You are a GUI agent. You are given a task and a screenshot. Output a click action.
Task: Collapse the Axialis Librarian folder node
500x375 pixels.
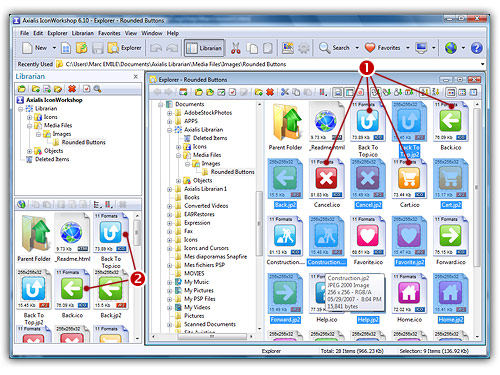point(170,130)
